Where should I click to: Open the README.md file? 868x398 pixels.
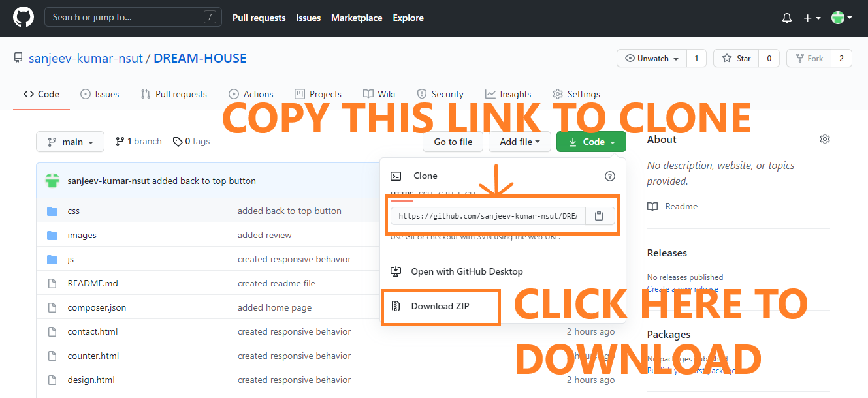pyautogui.click(x=93, y=283)
